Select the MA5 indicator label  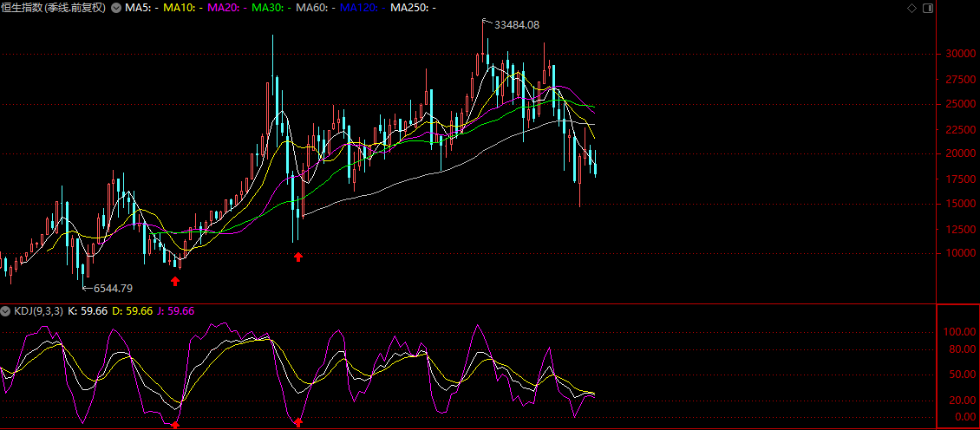click(x=141, y=8)
